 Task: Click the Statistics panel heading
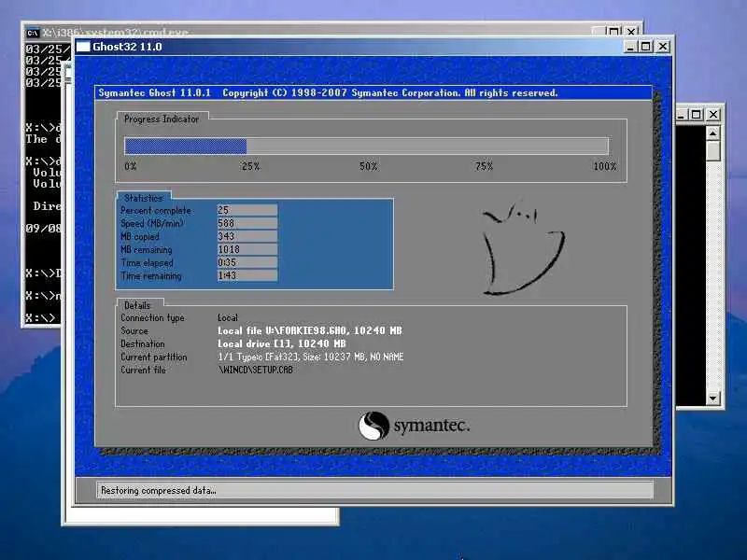144,198
